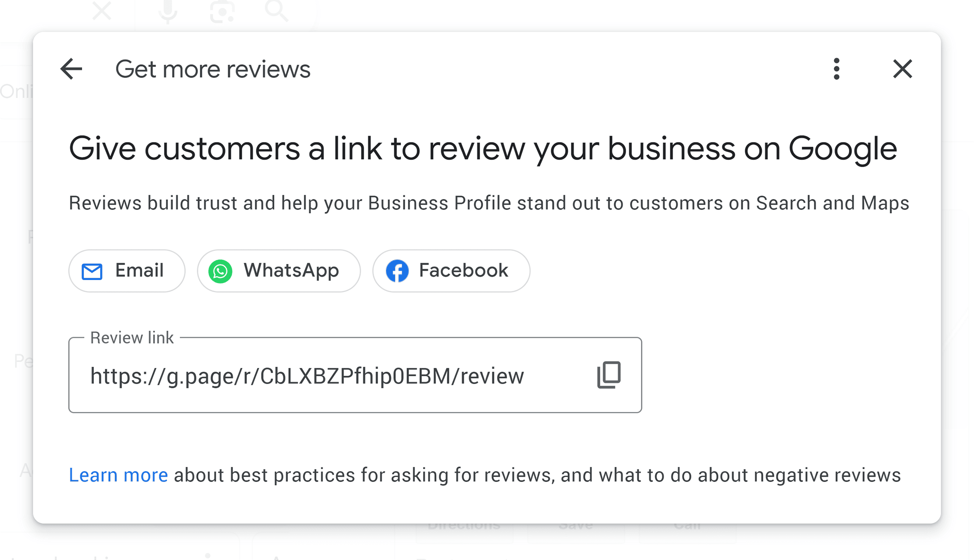This screenshot has height=560, width=974.
Task: Click the green WhatsApp icon
Action: click(221, 270)
